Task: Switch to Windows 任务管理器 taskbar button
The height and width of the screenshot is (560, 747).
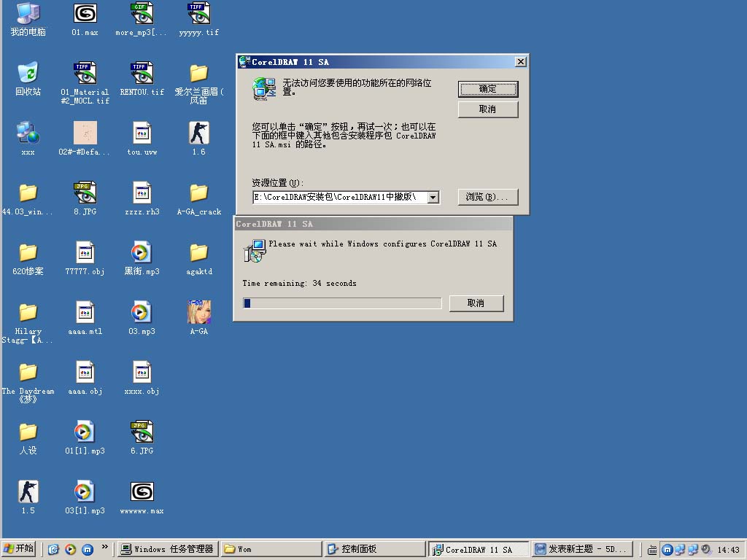Action: pos(167,550)
